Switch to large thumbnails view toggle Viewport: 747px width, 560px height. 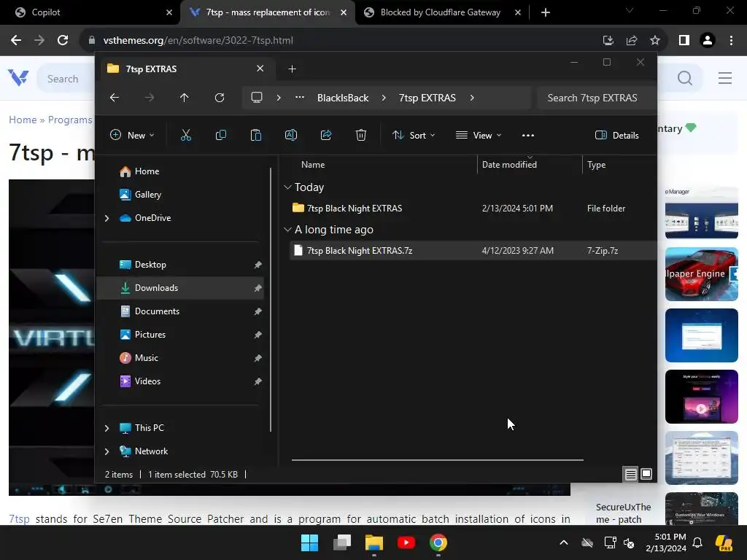pos(646,474)
